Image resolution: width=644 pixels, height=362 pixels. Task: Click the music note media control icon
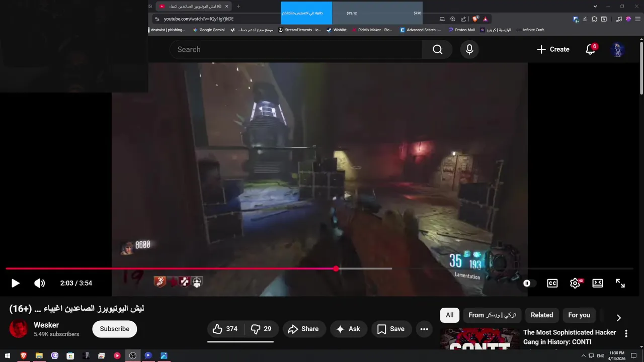619,19
